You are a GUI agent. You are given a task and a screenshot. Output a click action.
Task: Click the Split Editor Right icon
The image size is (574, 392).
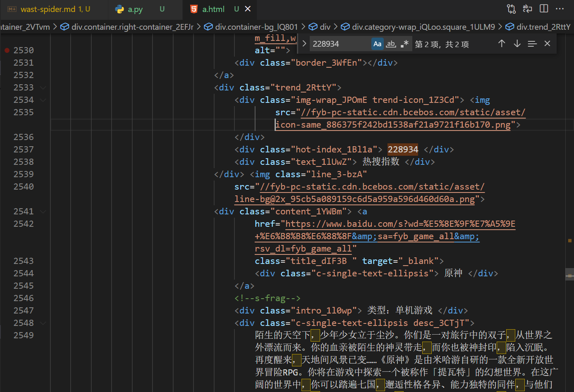click(x=544, y=9)
